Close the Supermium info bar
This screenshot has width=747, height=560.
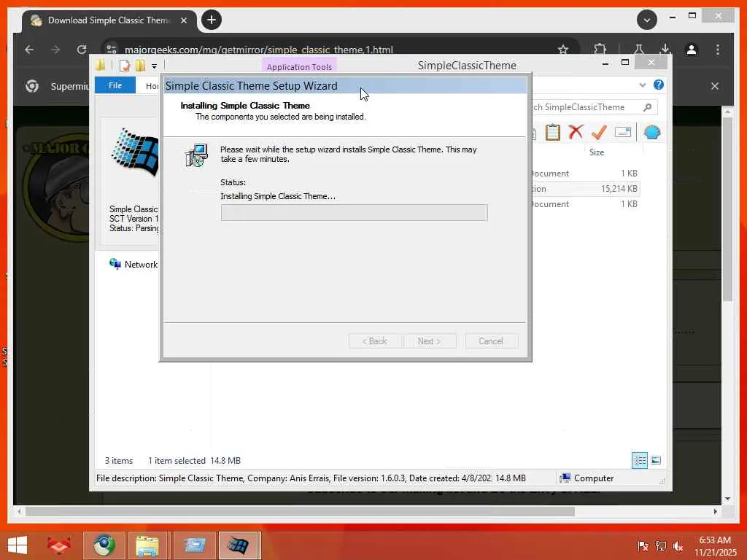[715, 86]
